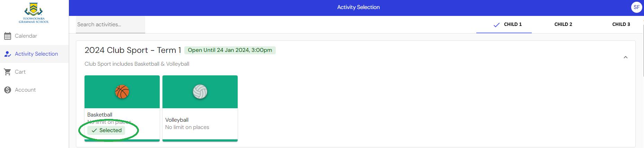Click the Open Until 24 Jan 2024 badge
The height and width of the screenshot is (148, 644).
tap(230, 50)
